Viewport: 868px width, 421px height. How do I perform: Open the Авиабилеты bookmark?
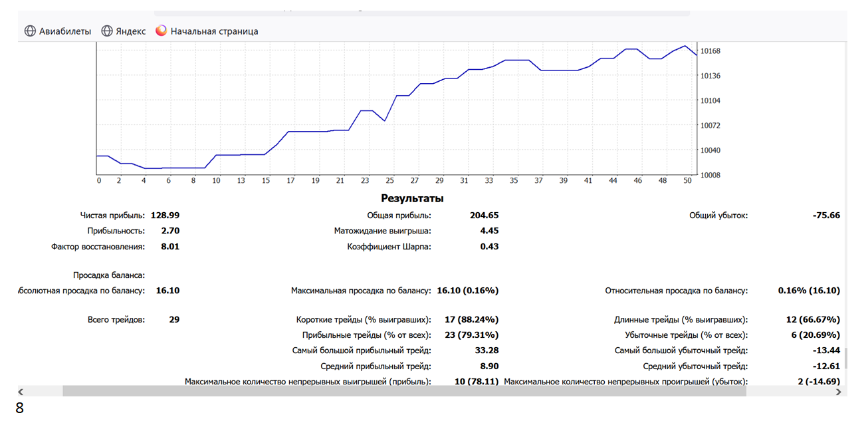[x=58, y=31]
